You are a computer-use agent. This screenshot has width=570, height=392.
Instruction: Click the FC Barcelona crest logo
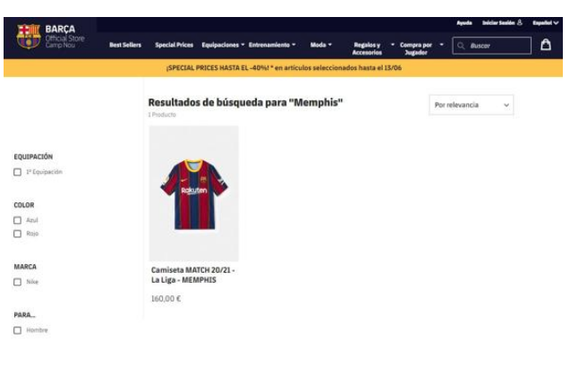[x=29, y=36]
